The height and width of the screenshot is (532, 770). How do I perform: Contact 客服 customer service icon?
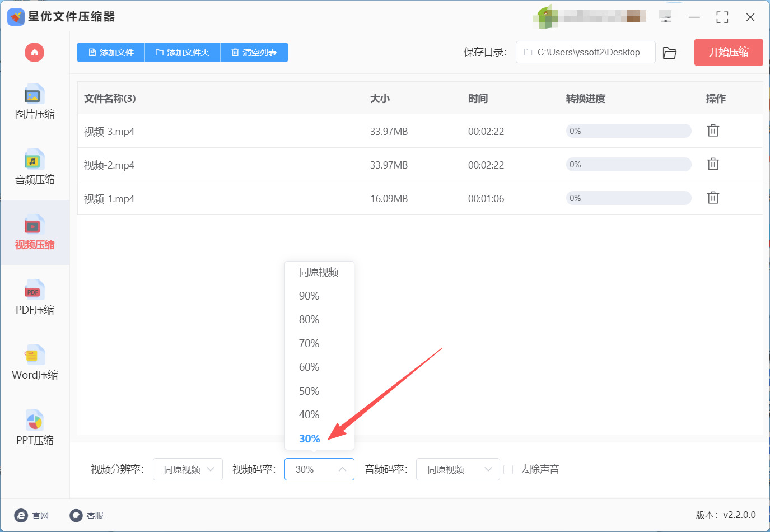tap(76, 515)
